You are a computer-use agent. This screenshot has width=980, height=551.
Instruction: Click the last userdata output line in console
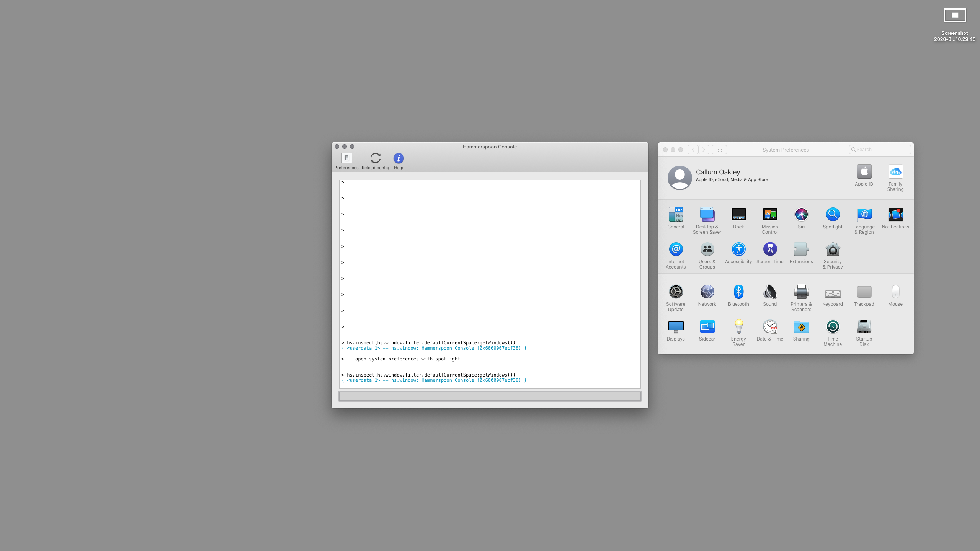pos(434,380)
